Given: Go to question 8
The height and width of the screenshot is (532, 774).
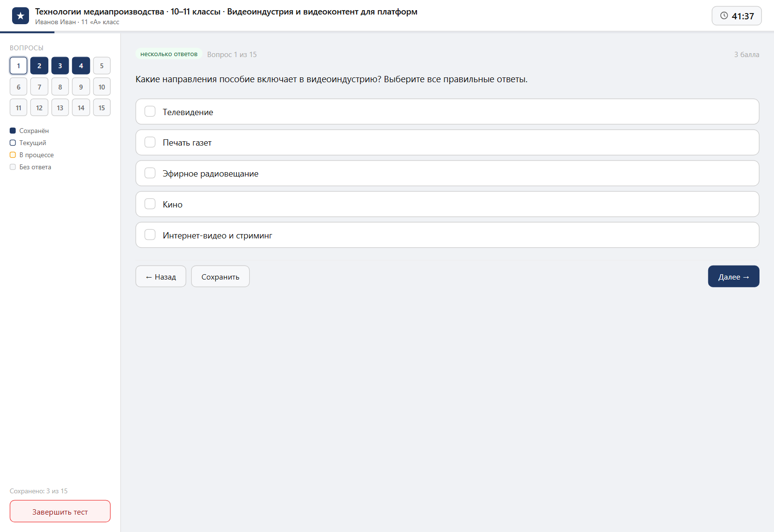Looking at the screenshot, I should 60,87.
